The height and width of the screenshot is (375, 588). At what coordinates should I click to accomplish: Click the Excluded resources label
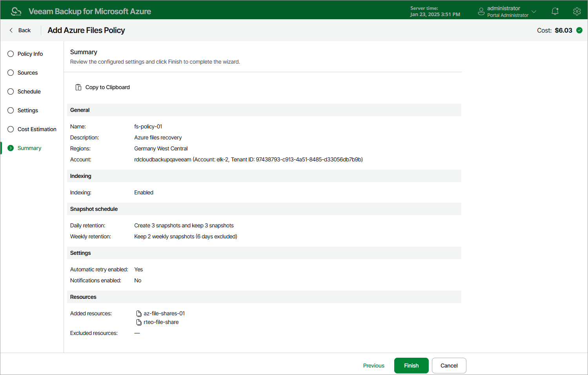pyautogui.click(x=94, y=333)
